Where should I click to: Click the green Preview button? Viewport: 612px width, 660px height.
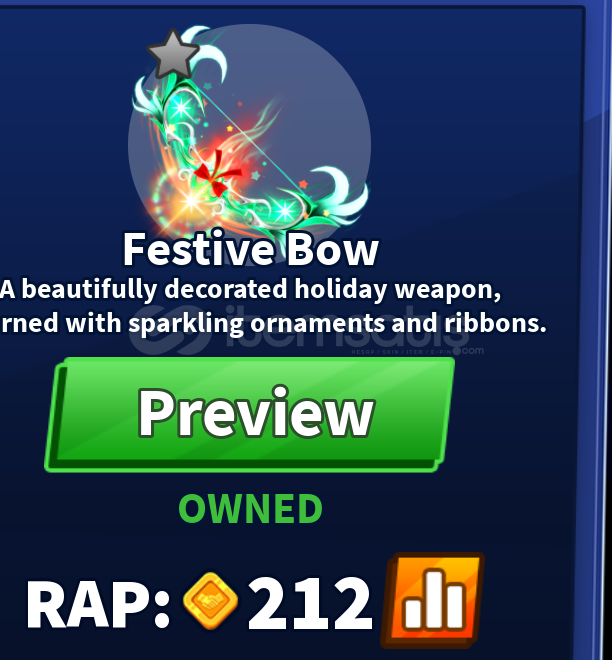[250, 415]
